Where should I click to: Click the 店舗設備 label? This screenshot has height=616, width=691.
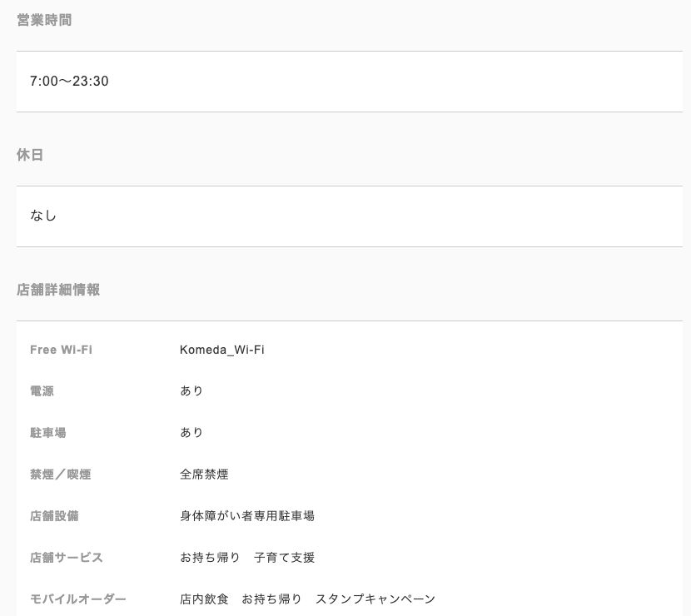pos(54,516)
